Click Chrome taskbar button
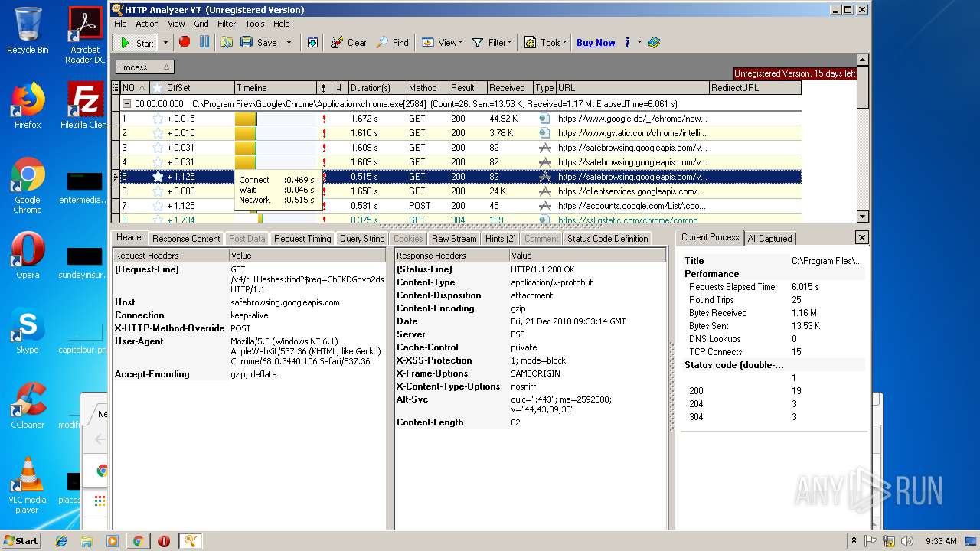The image size is (980, 551). coord(138,541)
